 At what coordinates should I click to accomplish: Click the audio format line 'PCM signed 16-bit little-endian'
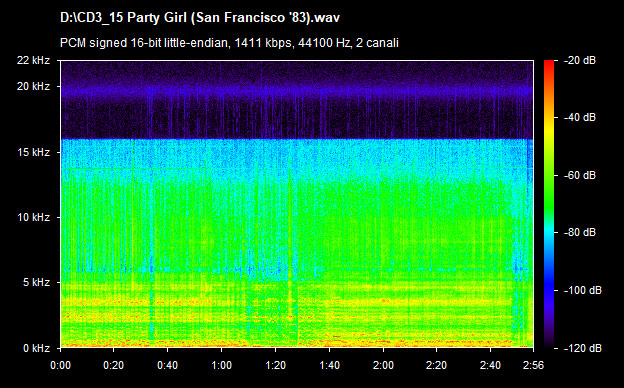click(144, 43)
